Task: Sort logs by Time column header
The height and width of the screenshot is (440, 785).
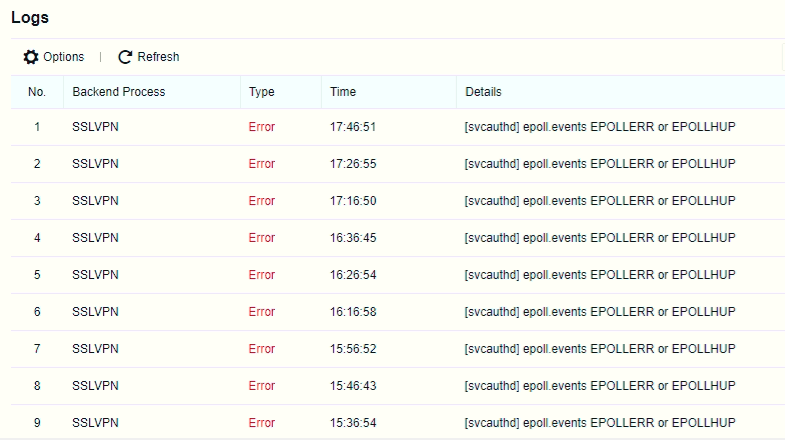Action: (343, 92)
